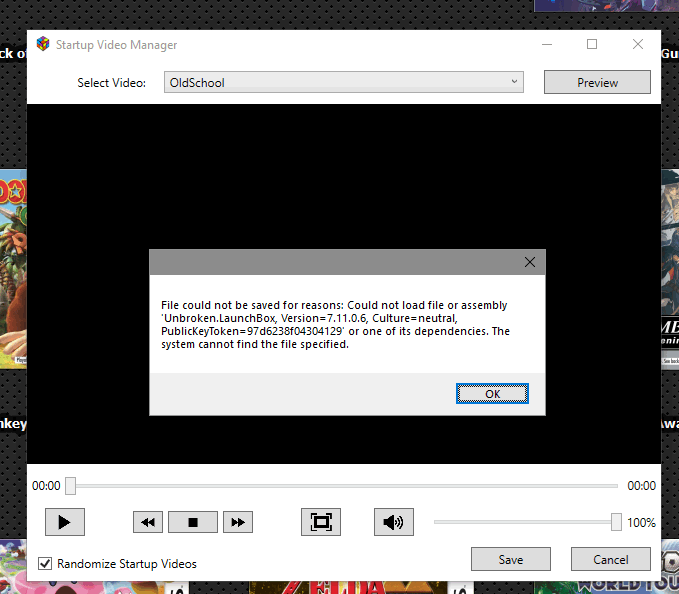
Task: Click the Preview button
Action: coord(597,82)
